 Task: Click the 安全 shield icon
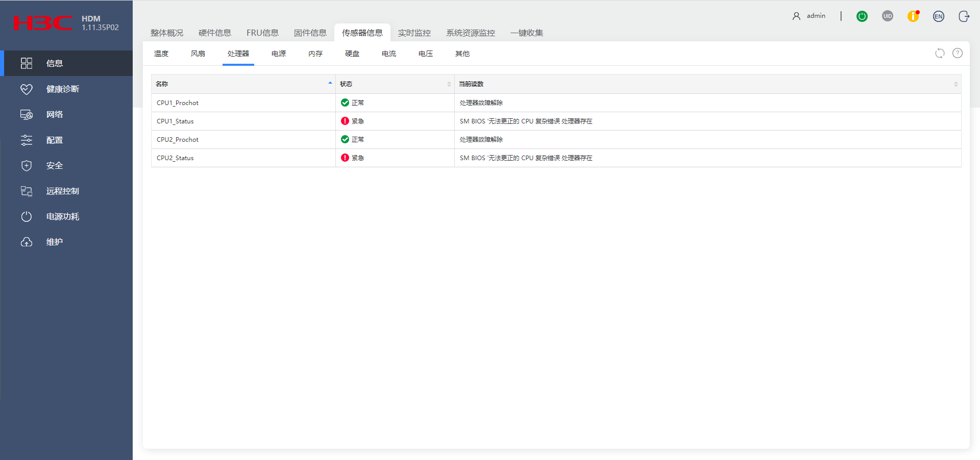pos(27,165)
